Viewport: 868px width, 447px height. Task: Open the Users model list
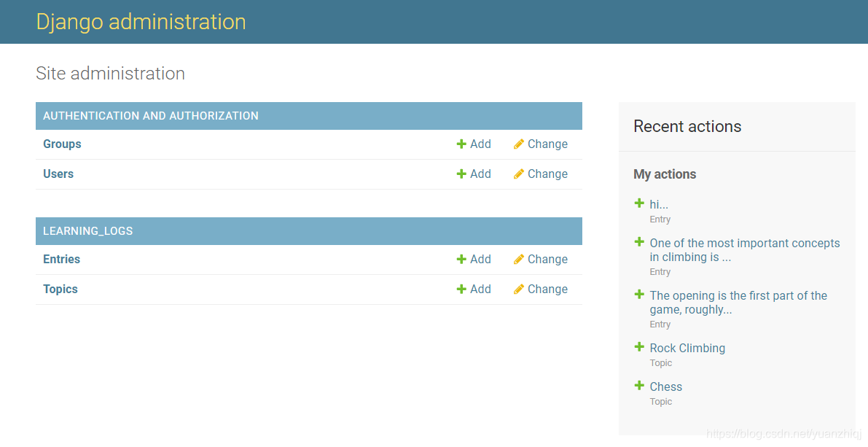[58, 174]
